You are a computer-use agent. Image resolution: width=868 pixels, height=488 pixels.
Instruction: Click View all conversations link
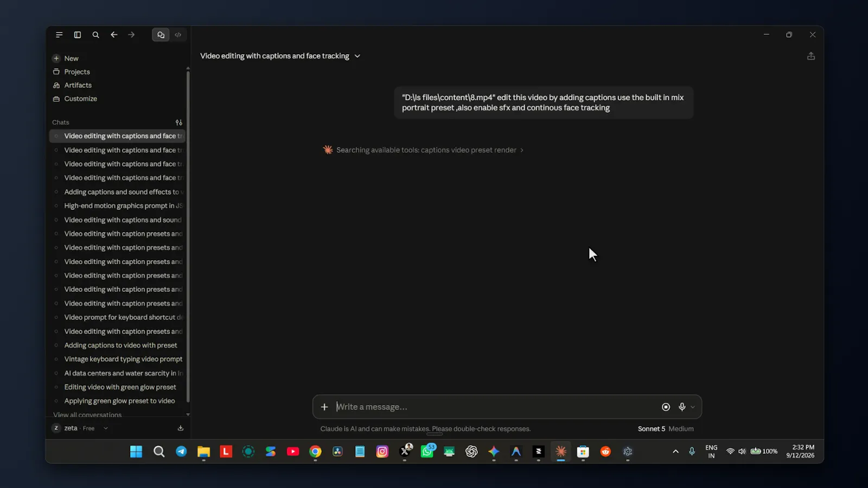point(87,415)
